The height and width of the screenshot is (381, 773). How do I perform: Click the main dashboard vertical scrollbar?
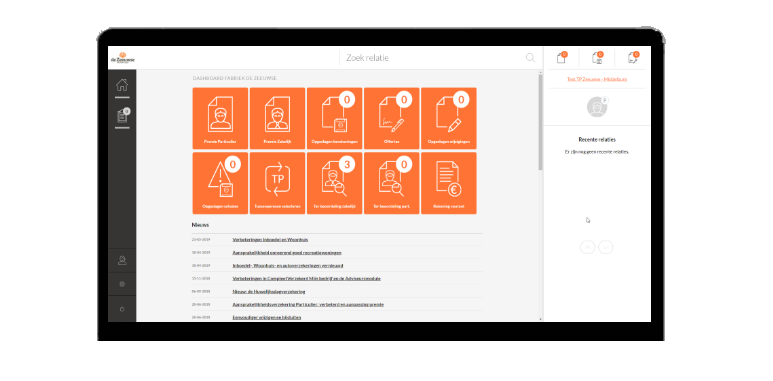click(540, 122)
